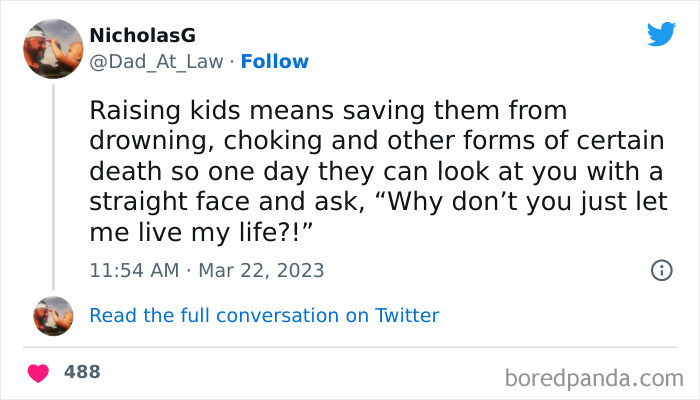
Task: Click the Twitter bird logo
Action: point(661,34)
